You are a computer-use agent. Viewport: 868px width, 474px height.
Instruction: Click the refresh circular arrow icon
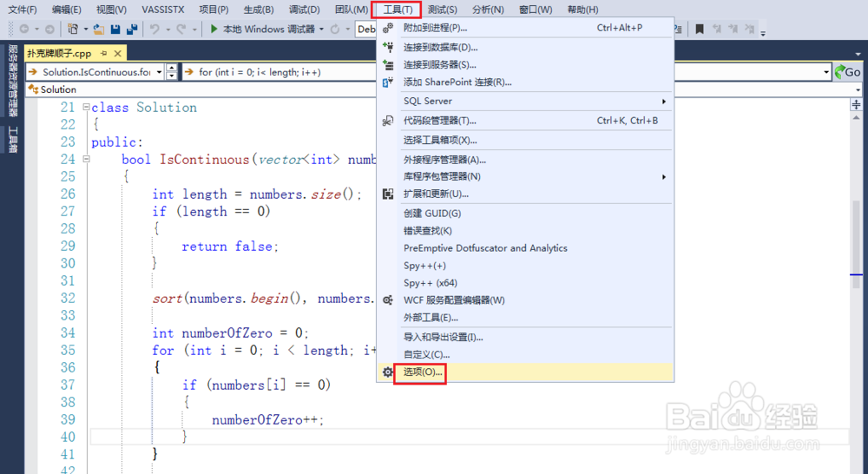tap(335, 30)
